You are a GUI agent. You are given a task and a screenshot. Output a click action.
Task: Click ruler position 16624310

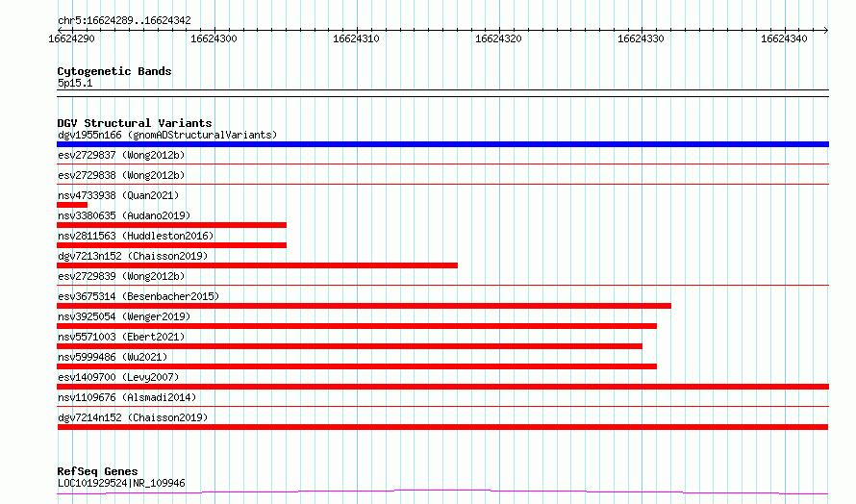[356, 38]
